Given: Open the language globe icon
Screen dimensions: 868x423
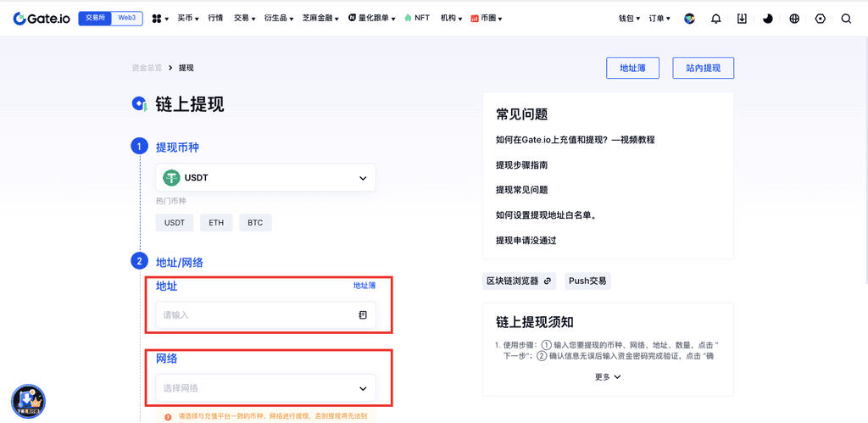Looking at the screenshot, I should tap(794, 19).
